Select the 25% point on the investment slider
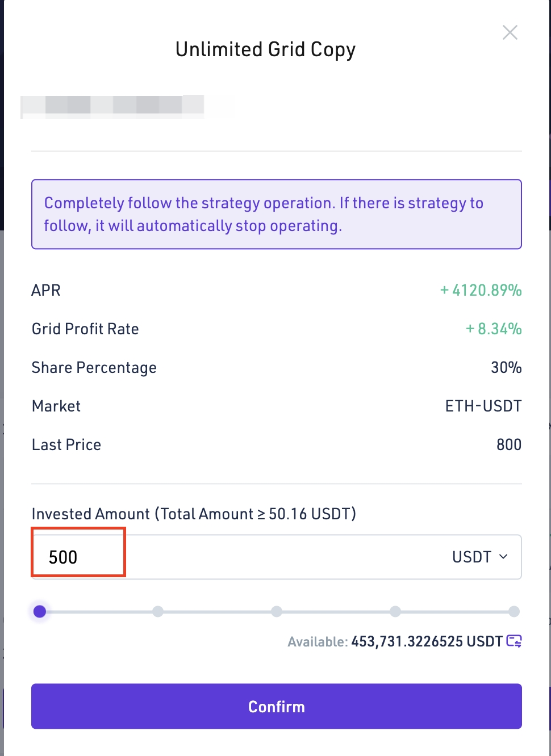The image size is (551, 756). pos(158,611)
